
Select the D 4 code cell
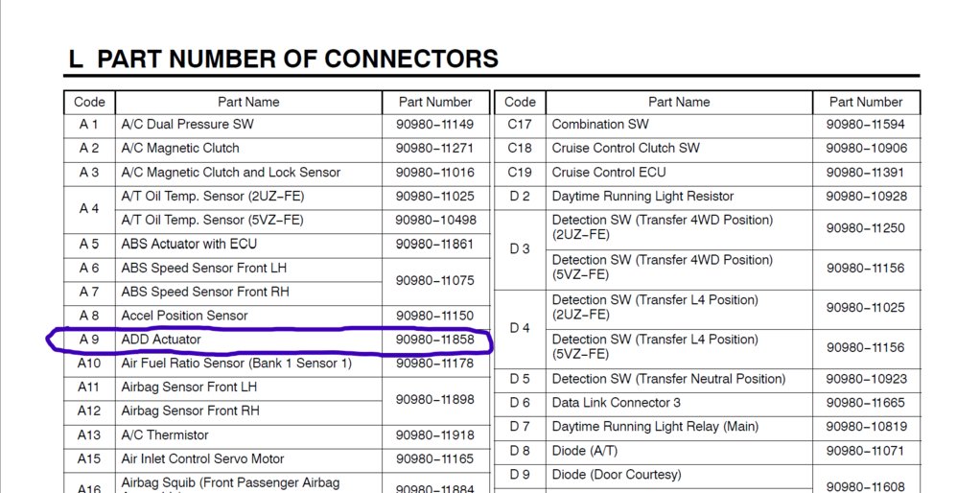pos(520,327)
